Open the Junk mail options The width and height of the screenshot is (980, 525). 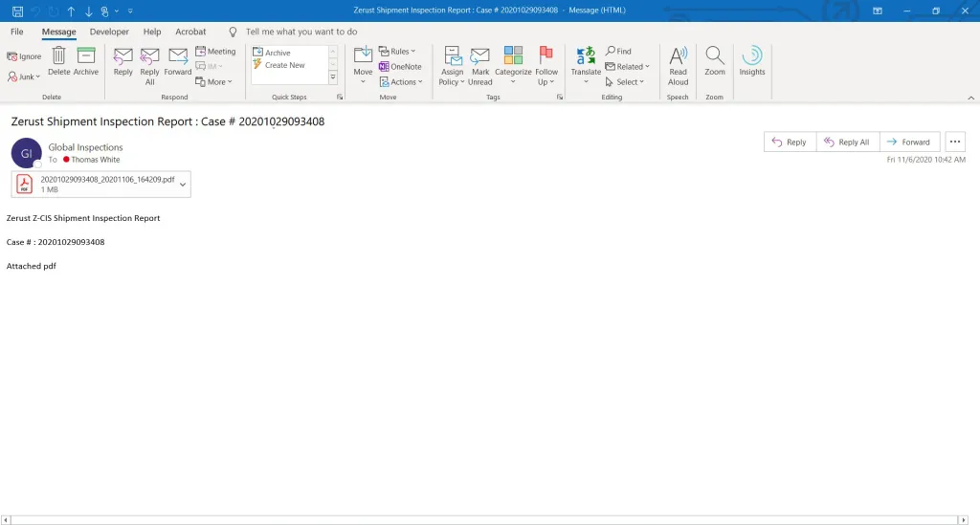[x=24, y=77]
